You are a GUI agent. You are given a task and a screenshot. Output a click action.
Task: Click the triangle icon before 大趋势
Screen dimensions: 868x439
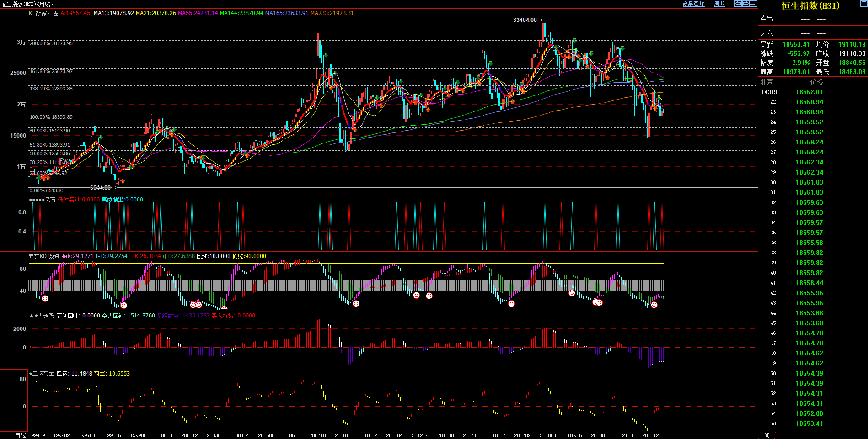click(31, 316)
